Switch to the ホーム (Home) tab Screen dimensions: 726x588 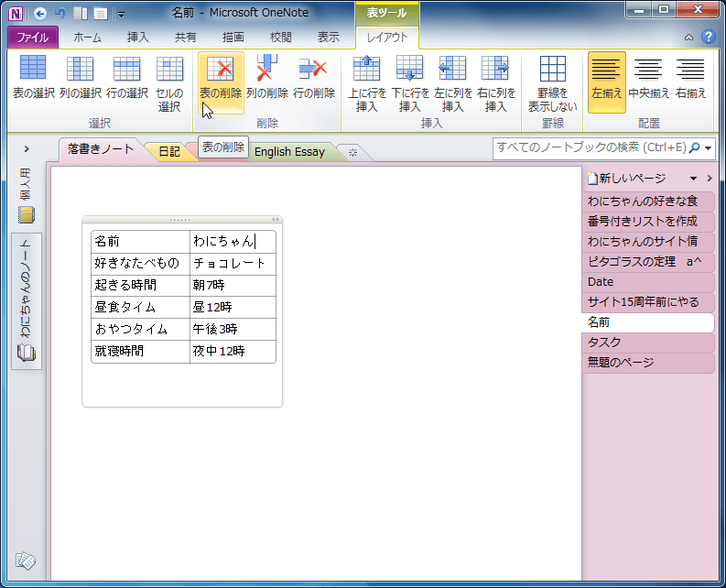(x=87, y=38)
